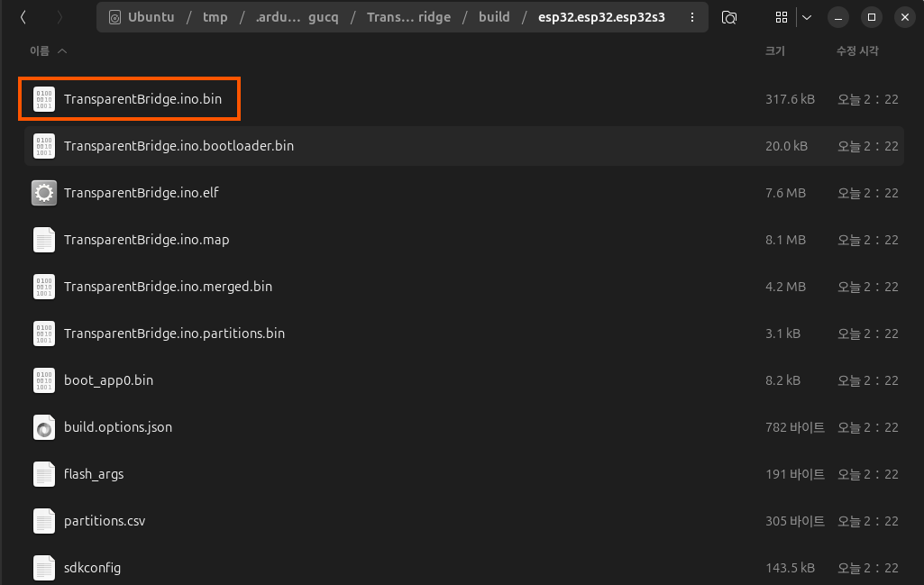
Task: Click the 20.0 kB size value
Action: tap(786, 145)
